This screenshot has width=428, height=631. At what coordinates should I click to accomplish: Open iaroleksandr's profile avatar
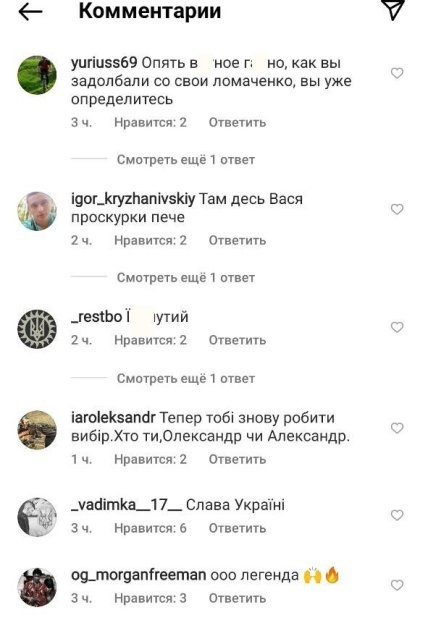tap(37, 430)
